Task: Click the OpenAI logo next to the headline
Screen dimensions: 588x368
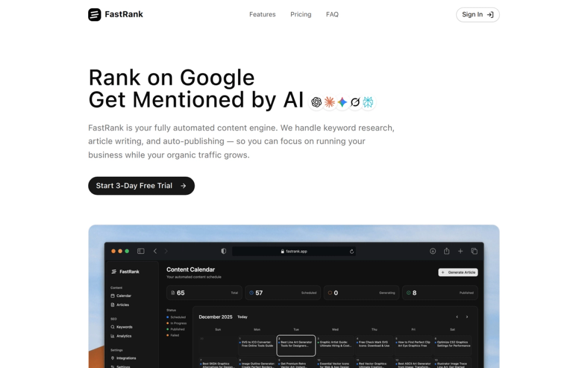Action: coord(316,101)
